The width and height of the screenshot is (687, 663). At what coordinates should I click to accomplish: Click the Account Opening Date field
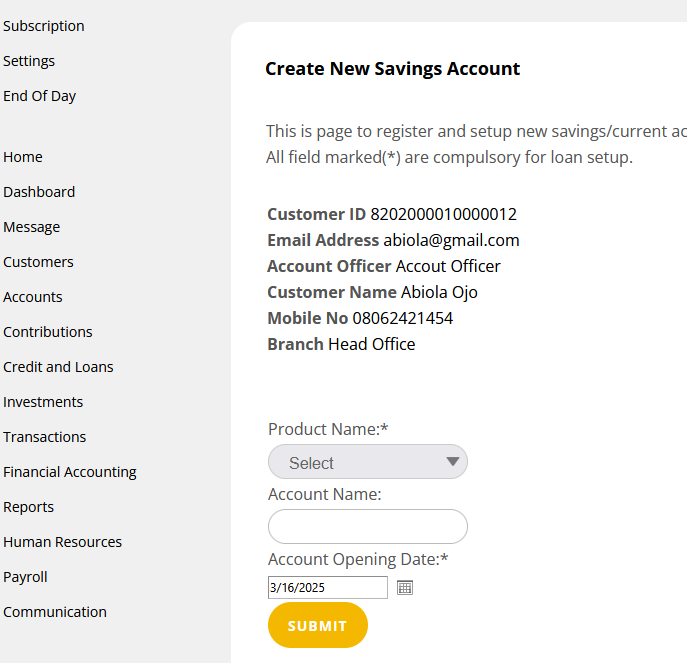click(327, 588)
